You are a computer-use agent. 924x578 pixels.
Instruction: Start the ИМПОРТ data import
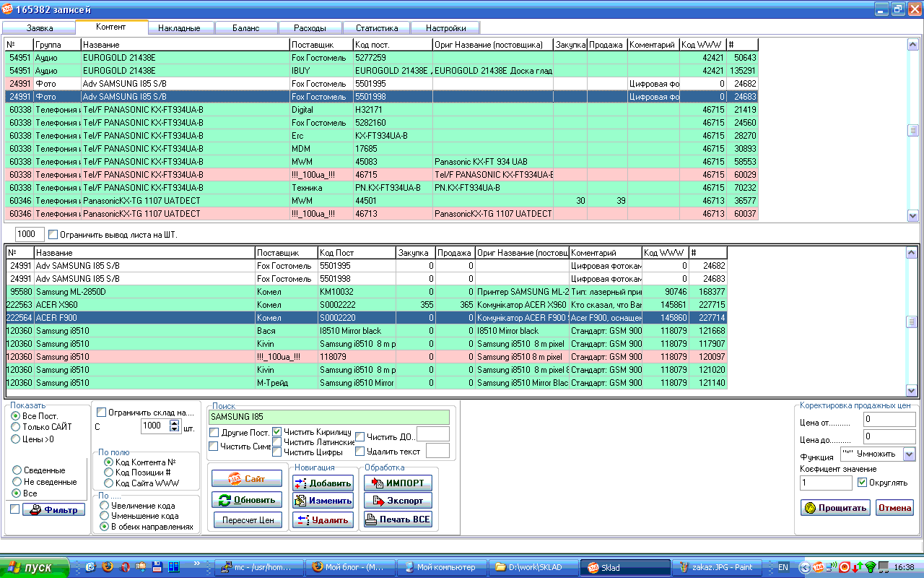tap(398, 483)
